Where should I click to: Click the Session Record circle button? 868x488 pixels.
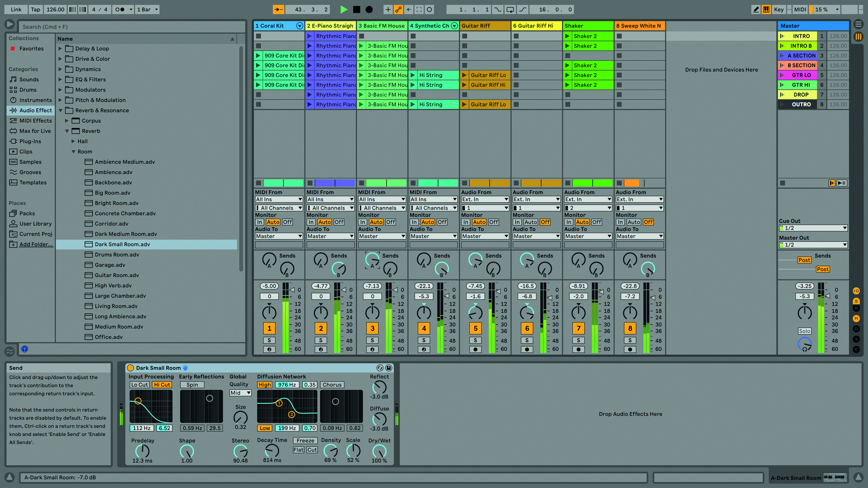coord(430,9)
